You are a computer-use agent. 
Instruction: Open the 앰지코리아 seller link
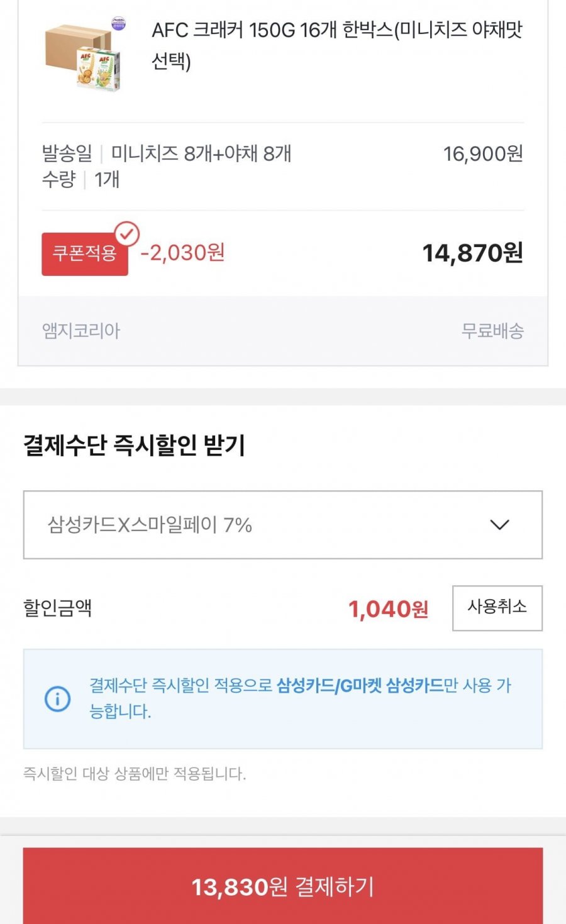point(81,331)
